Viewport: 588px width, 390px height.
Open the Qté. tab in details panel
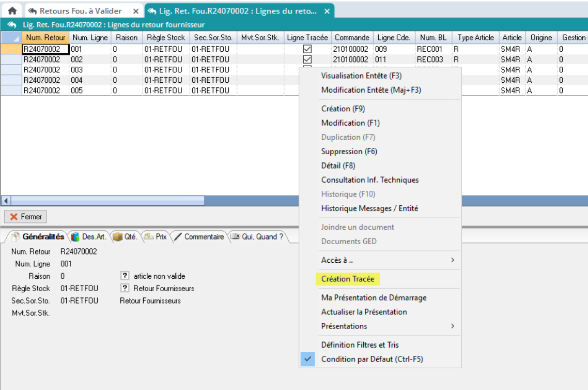pos(125,237)
